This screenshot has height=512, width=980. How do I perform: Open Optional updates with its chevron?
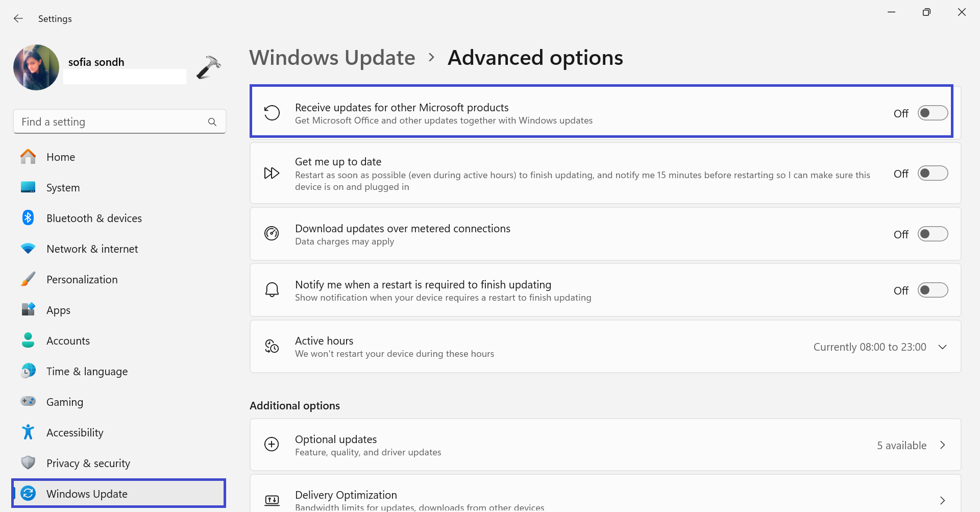942,445
